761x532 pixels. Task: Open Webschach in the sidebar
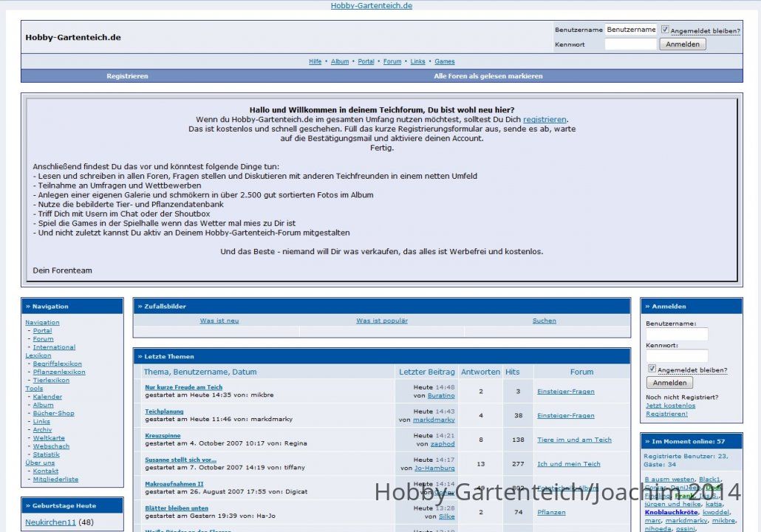[51, 446]
